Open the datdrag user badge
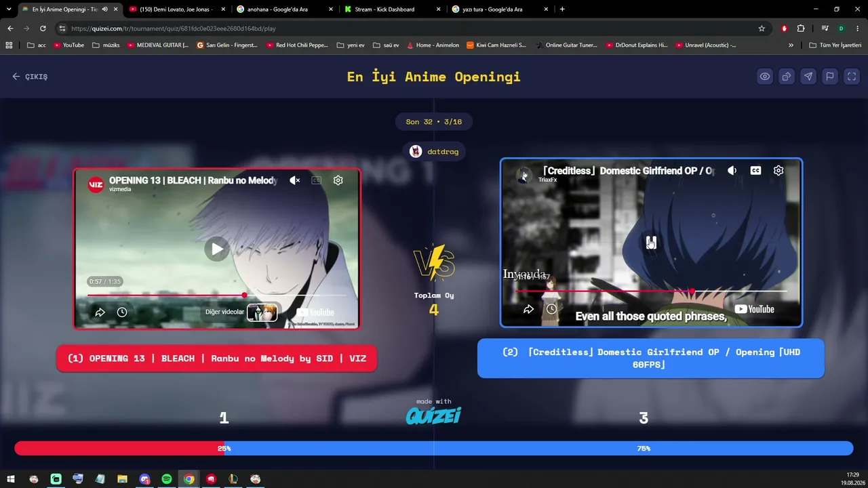This screenshot has height=488, width=868. pyautogui.click(x=434, y=152)
